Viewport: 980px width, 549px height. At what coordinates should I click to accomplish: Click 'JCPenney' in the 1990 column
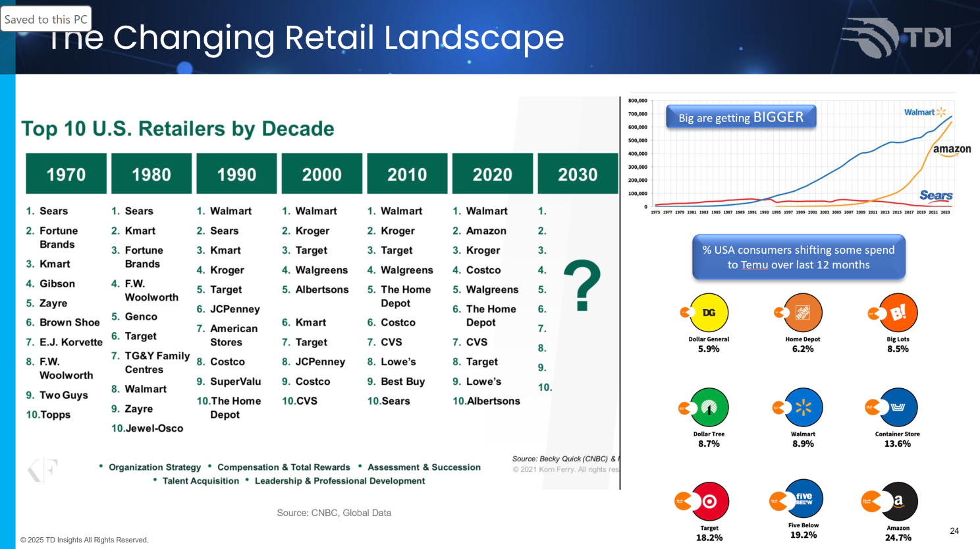click(x=235, y=309)
